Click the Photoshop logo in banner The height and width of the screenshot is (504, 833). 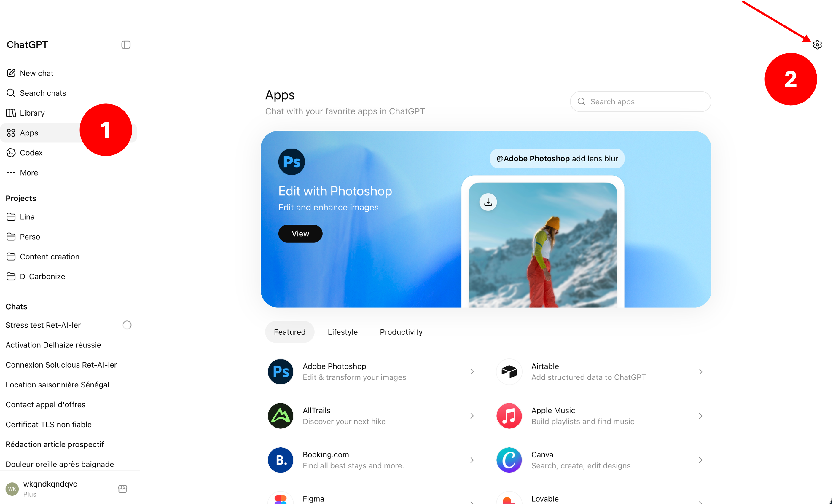tap(292, 162)
